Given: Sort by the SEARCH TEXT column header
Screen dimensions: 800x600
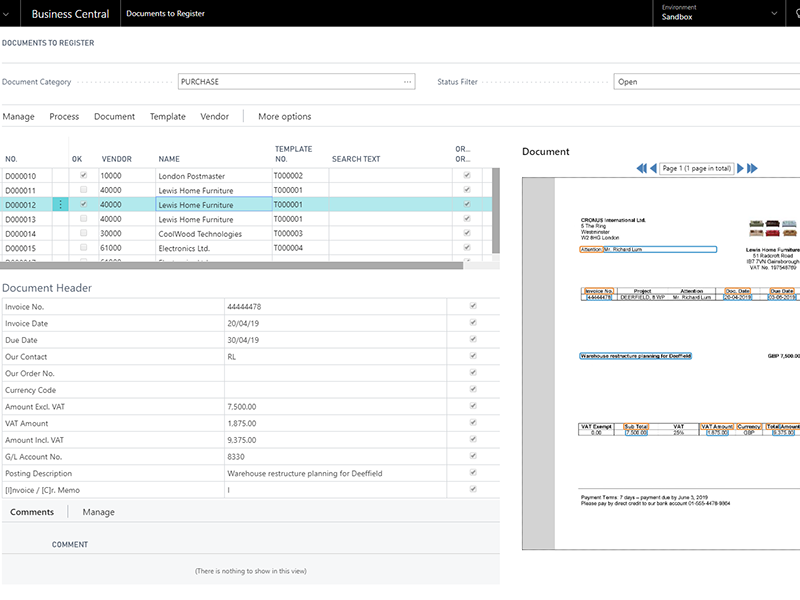Looking at the screenshot, I should point(356,159).
